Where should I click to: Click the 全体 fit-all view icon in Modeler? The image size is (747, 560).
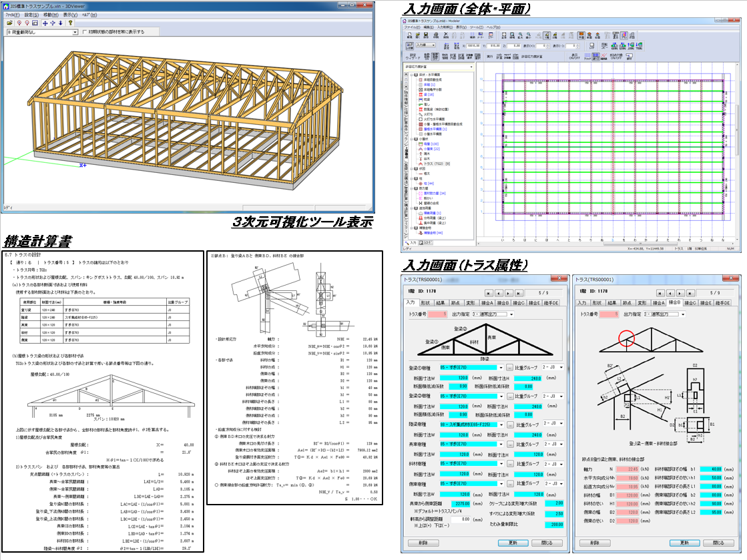504,36
